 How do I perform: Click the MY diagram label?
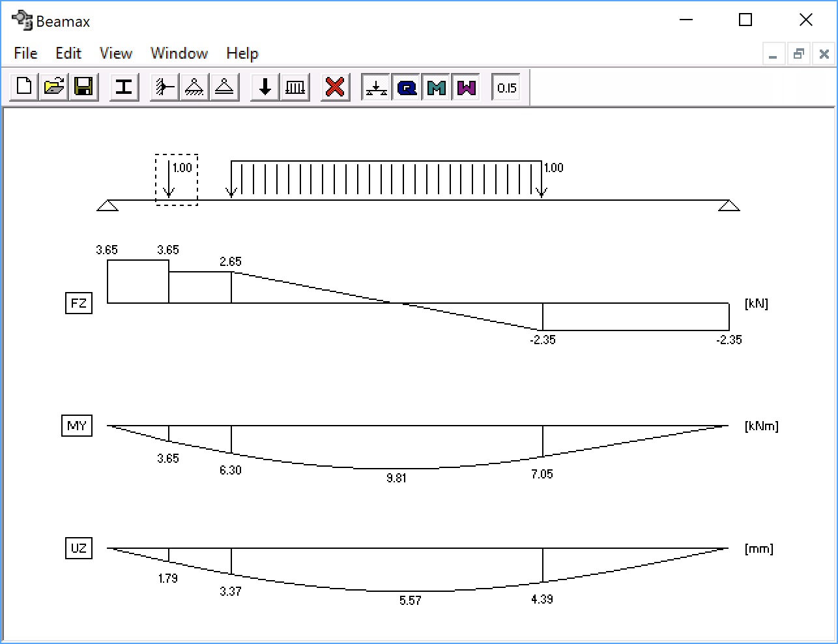coord(77,426)
